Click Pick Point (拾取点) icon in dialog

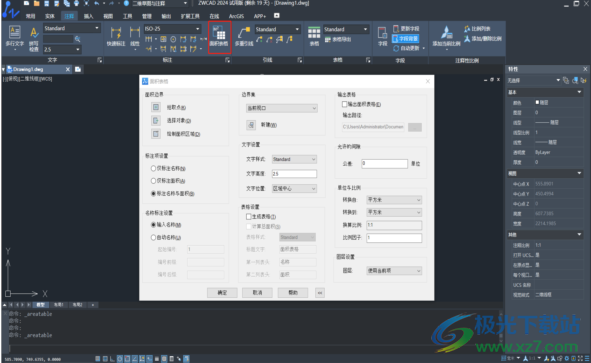click(156, 107)
